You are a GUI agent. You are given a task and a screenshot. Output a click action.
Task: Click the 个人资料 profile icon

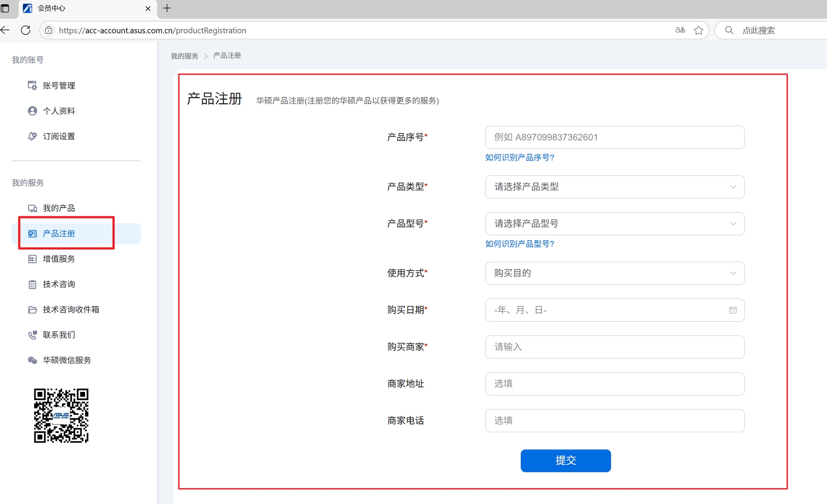pos(32,111)
